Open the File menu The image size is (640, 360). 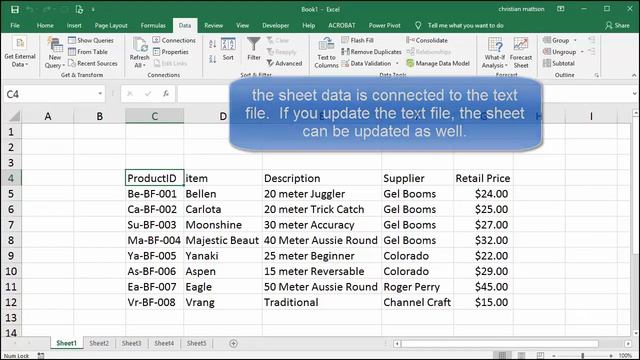[x=15, y=25]
